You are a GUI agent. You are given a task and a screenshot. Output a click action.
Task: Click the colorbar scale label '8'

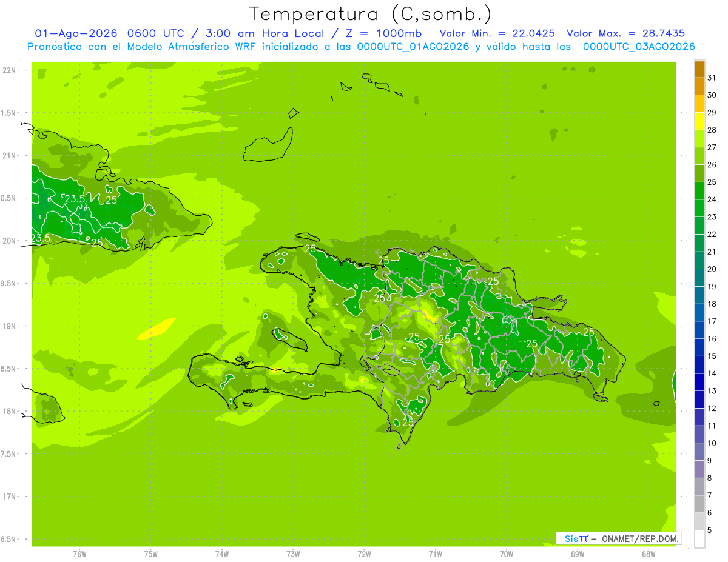pyautogui.click(x=710, y=478)
